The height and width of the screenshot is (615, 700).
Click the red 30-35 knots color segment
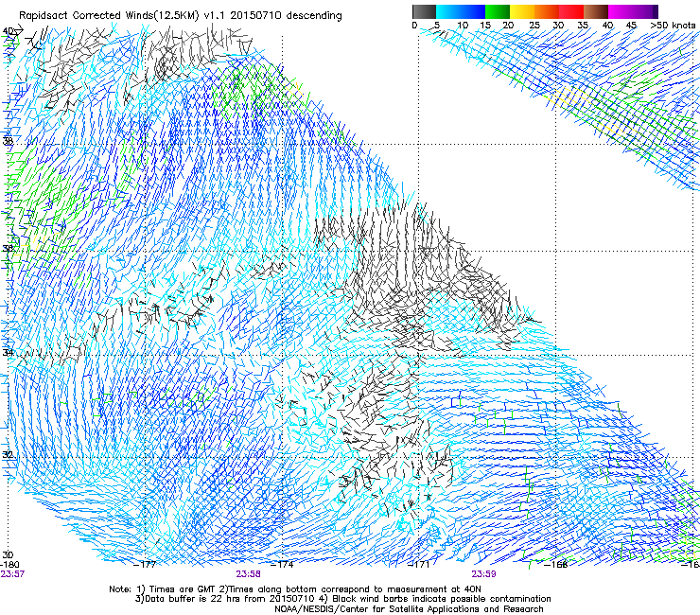(x=571, y=11)
